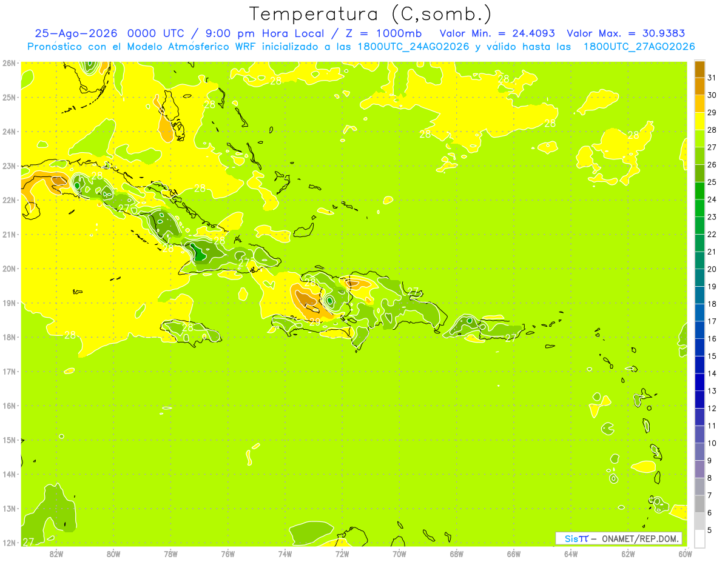Click the "15" label on the color scale
728x562 pixels.
click(x=712, y=356)
